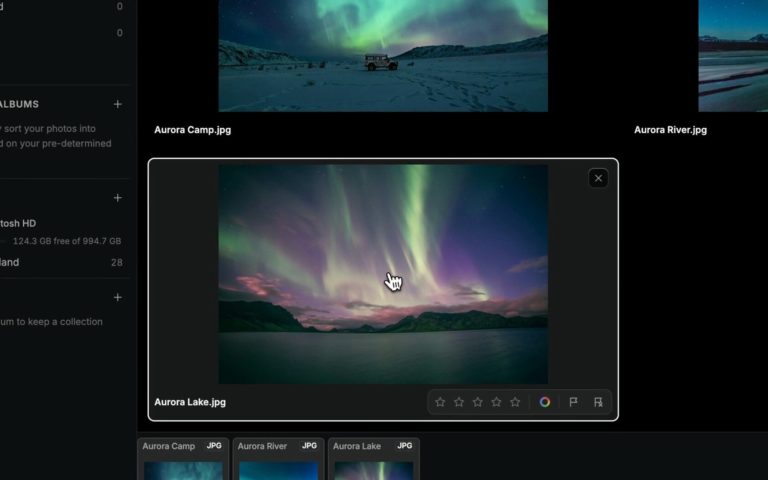Close the Aurora Lake preview card

click(598, 178)
